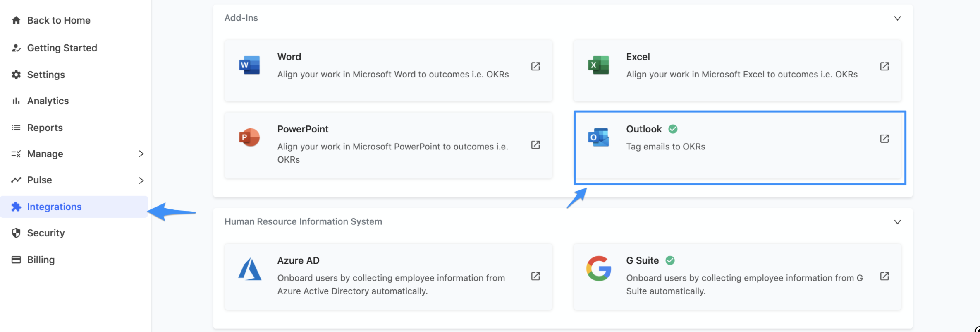
Task: Open PowerPoint add-in external link icon
Action: point(535,145)
